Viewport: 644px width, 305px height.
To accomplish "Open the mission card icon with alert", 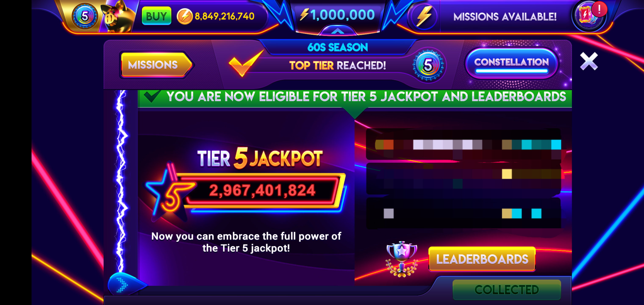I will 588,16.
